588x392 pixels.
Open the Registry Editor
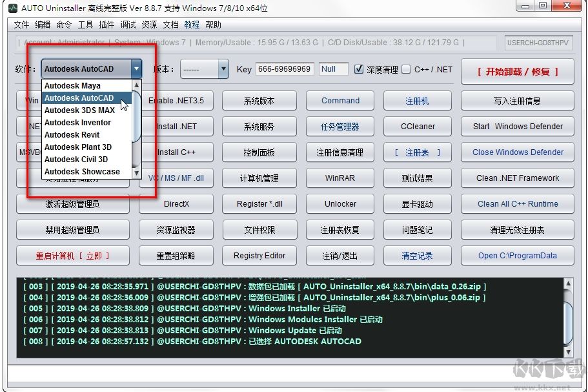pos(259,255)
